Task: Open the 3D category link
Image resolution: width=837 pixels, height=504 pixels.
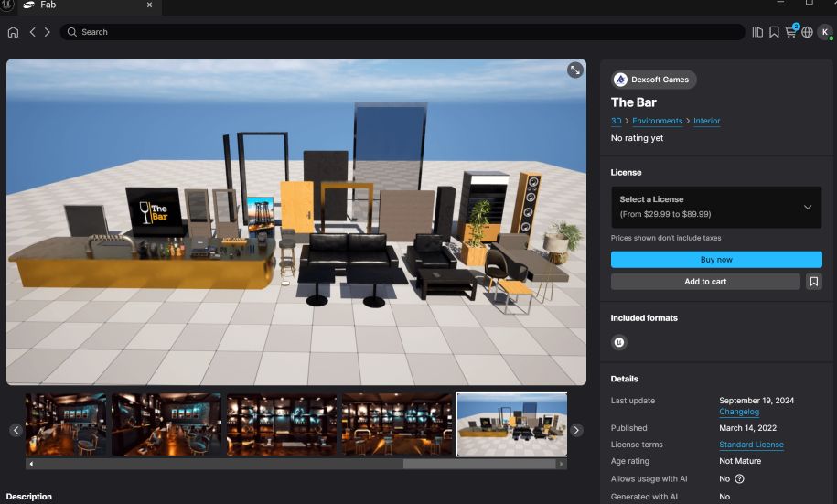Action: click(x=616, y=121)
